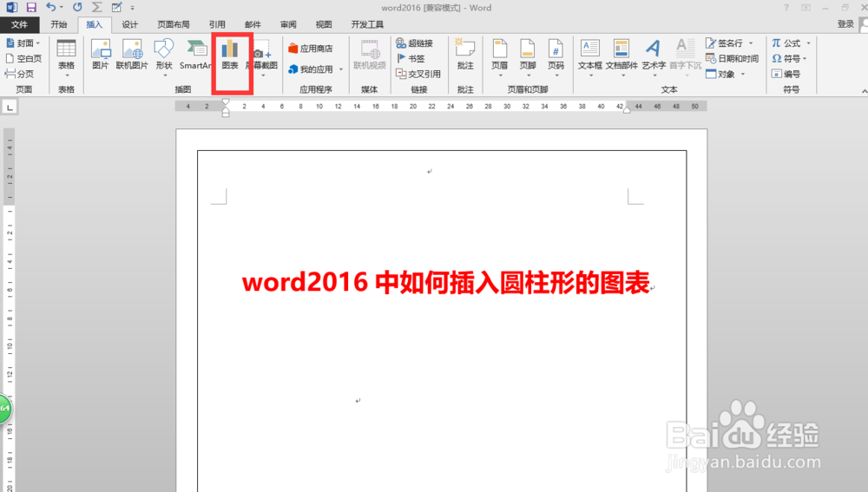
Task: Insert online pictures (联机图片)
Action: coord(132,55)
